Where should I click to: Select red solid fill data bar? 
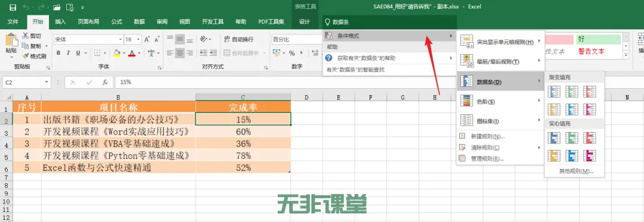(x=590, y=137)
